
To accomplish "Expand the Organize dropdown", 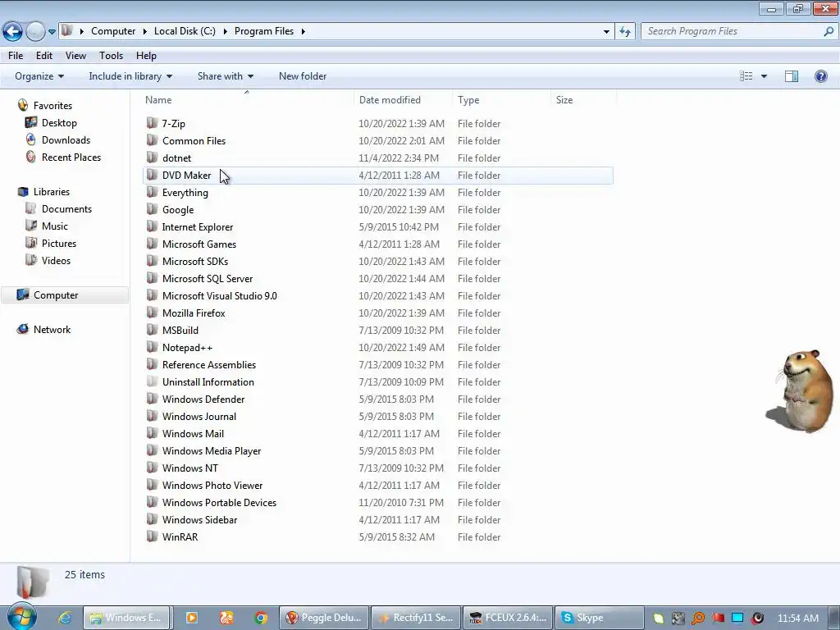I will [39, 76].
